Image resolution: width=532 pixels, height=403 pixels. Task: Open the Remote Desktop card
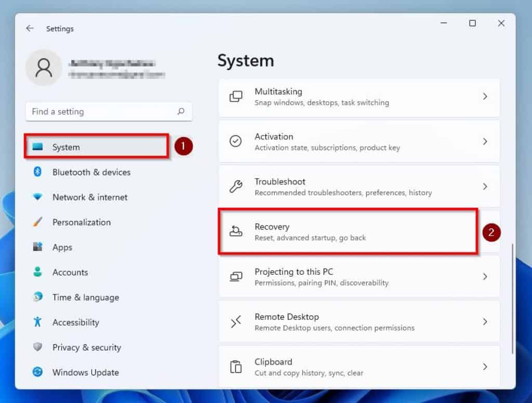(x=360, y=322)
